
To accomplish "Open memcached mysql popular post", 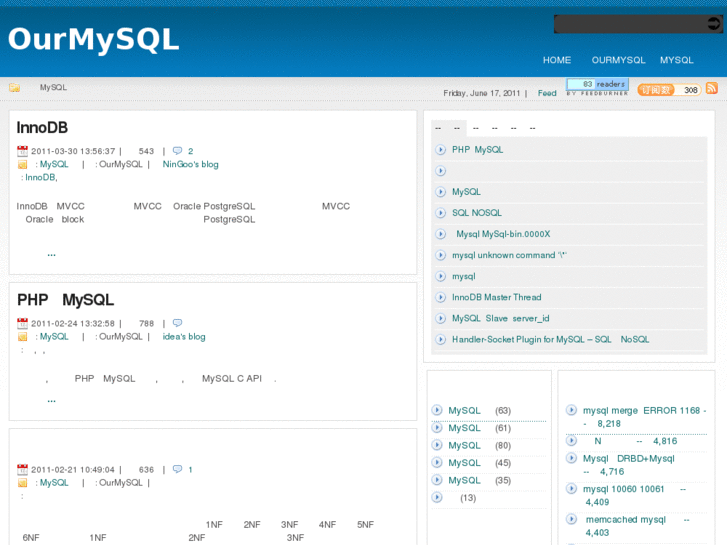I will point(637,526).
